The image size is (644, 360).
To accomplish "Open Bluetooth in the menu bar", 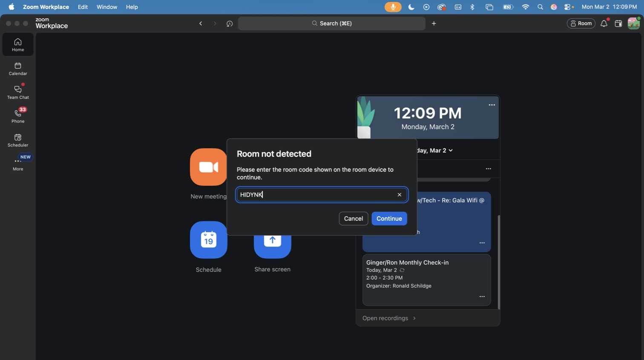I will pyautogui.click(x=472, y=7).
